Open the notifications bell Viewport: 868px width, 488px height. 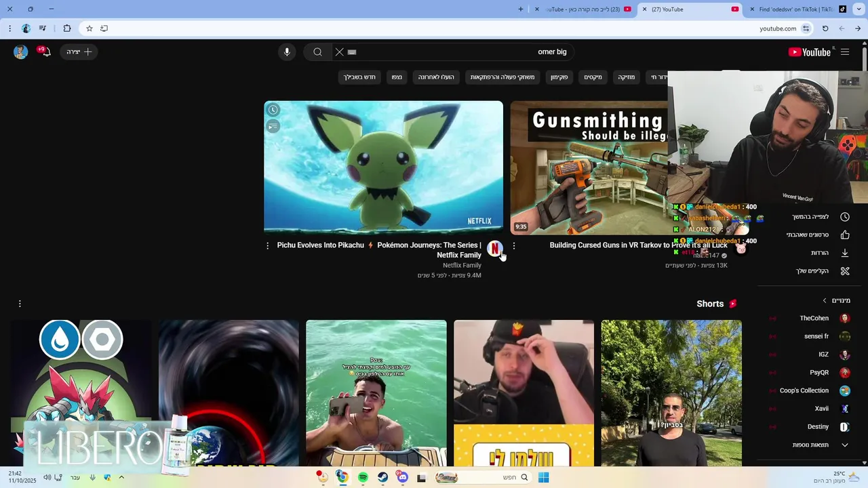point(45,52)
